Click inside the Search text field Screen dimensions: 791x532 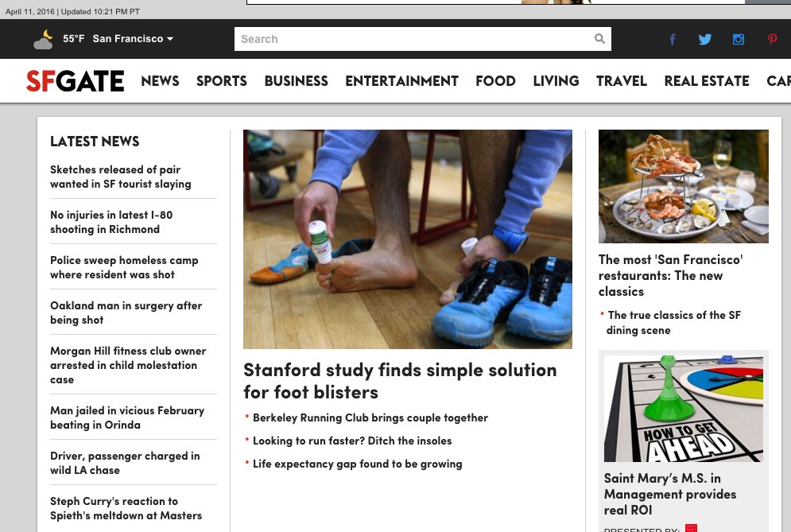point(423,39)
